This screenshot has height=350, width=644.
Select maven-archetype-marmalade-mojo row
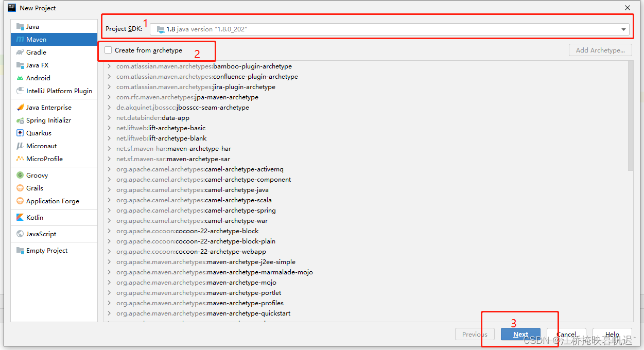click(365, 272)
